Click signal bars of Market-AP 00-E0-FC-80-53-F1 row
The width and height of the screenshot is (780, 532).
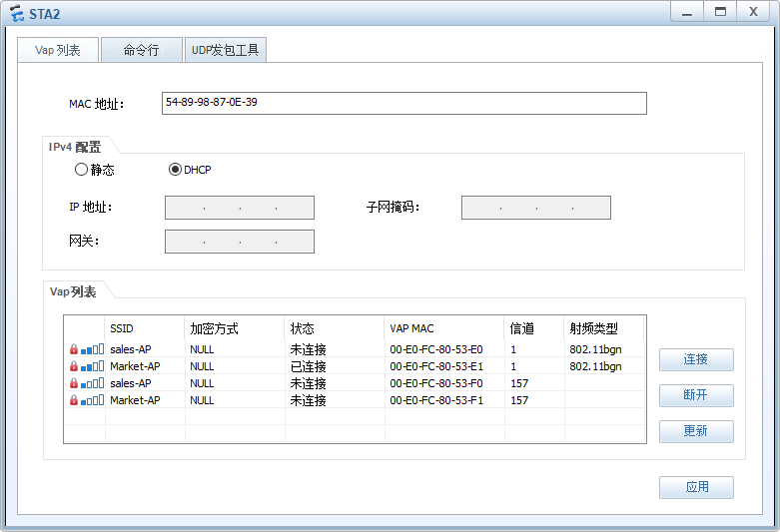pyautogui.click(x=92, y=399)
